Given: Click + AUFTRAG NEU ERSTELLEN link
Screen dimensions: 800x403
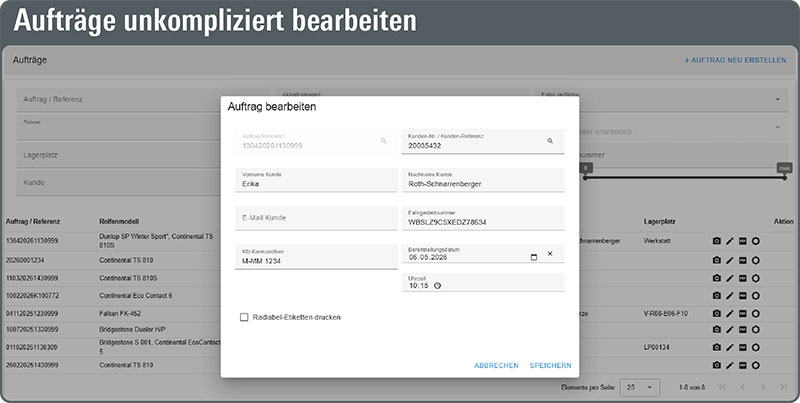Looking at the screenshot, I should 735,60.
